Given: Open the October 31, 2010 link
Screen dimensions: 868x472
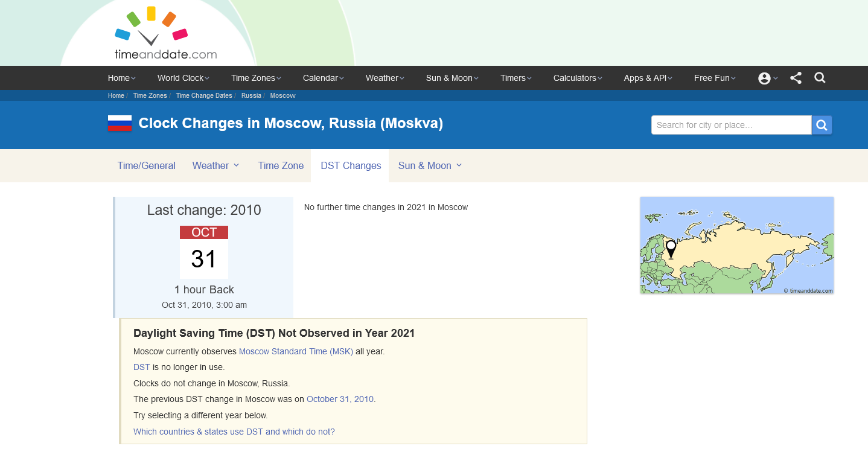Looking at the screenshot, I should coord(340,399).
